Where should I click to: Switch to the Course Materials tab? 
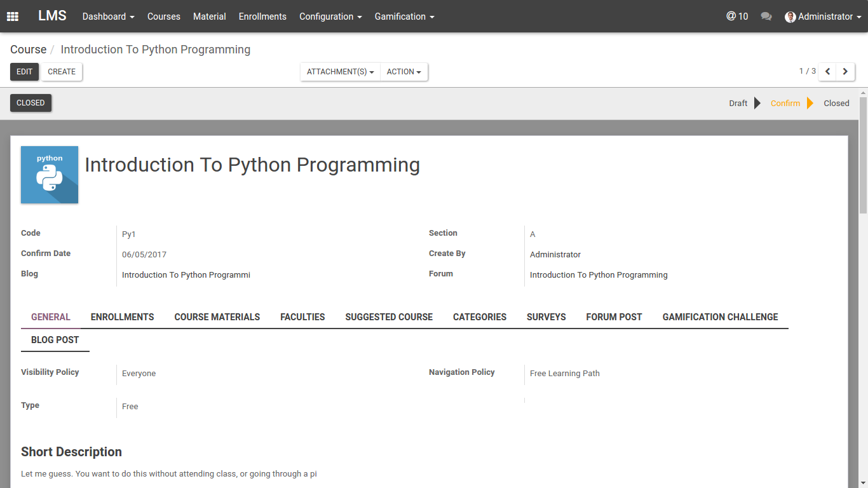coord(217,317)
